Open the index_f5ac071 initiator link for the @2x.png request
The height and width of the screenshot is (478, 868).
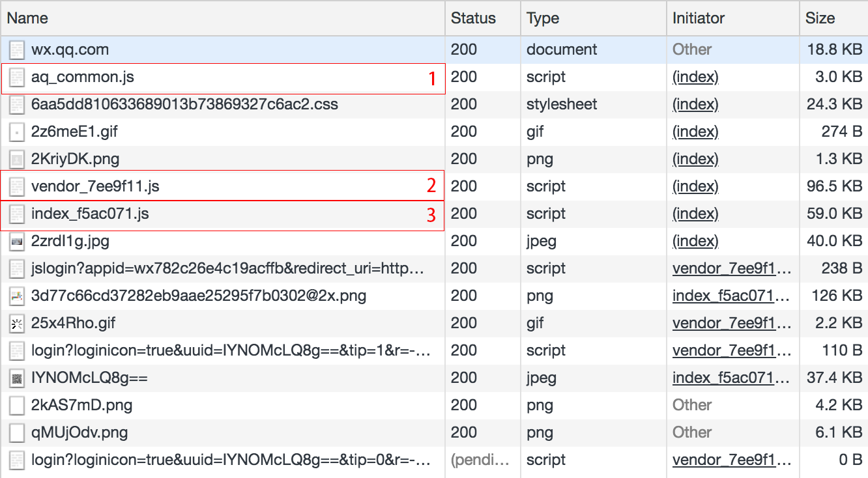tap(732, 296)
